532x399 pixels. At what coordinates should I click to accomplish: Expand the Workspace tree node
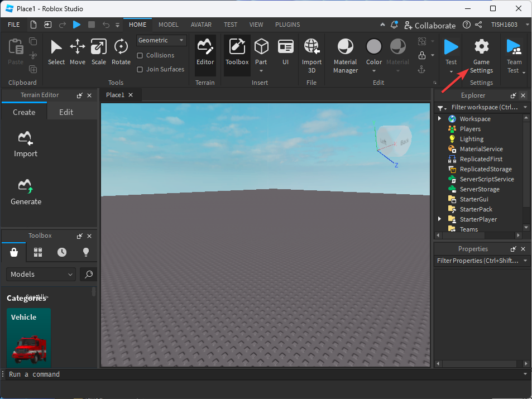(x=440, y=119)
